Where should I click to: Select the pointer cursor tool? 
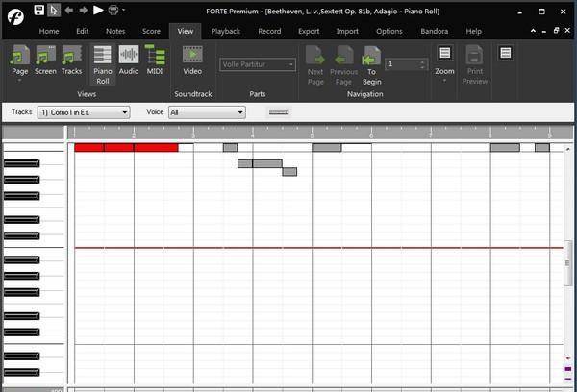click(x=54, y=11)
